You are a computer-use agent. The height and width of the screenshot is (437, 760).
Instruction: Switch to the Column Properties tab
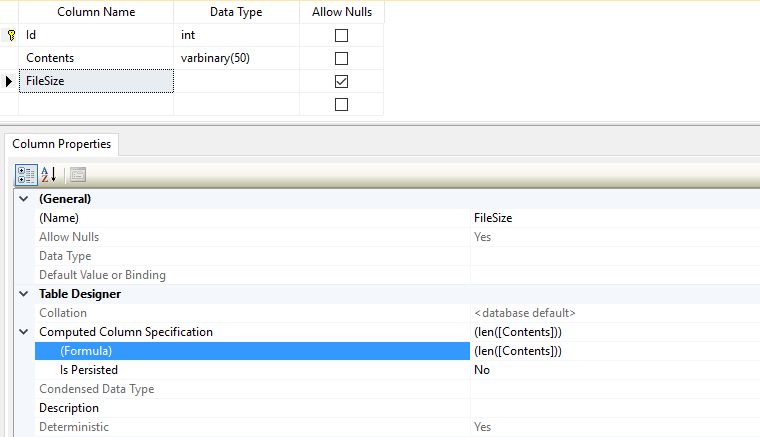[62, 144]
